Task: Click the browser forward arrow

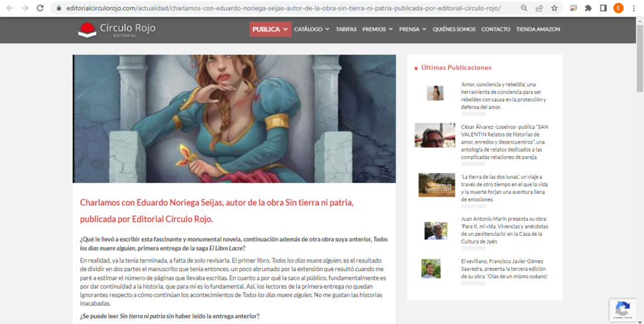Action: 25,8
